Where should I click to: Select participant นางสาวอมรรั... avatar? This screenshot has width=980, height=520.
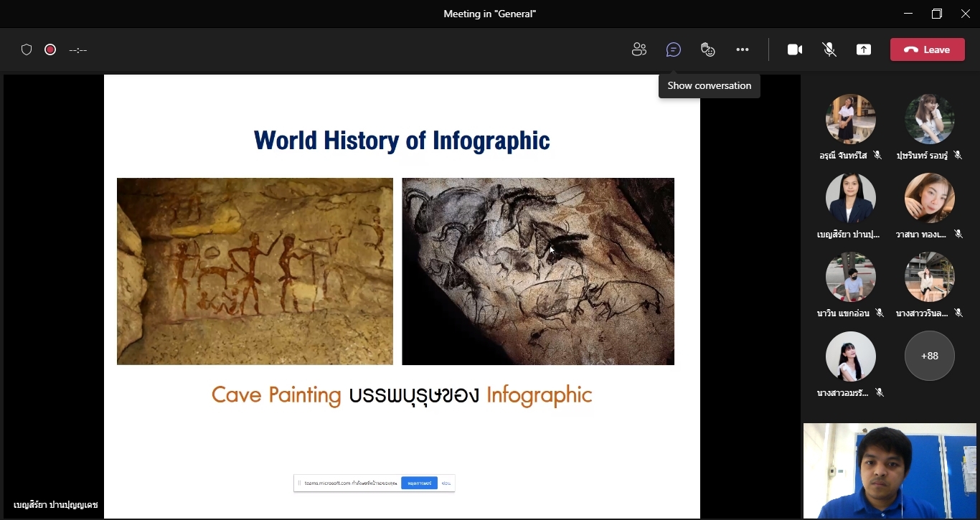click(x=851, y=356)
